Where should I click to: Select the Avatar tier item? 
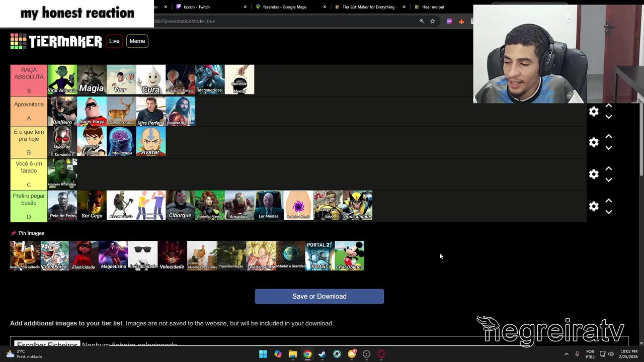pos(151,141)
